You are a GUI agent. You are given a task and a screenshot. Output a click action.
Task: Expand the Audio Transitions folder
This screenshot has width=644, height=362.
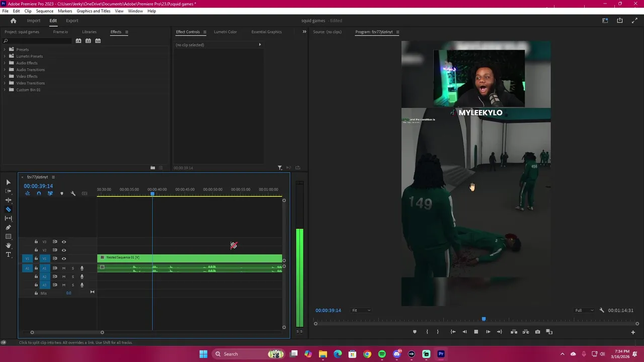pyautogui.click(x=5, y=69)
